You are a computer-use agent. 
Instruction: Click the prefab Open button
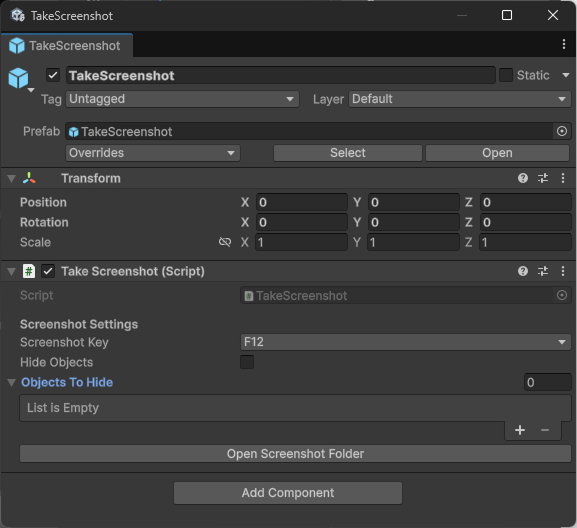[x=498, y=153]
